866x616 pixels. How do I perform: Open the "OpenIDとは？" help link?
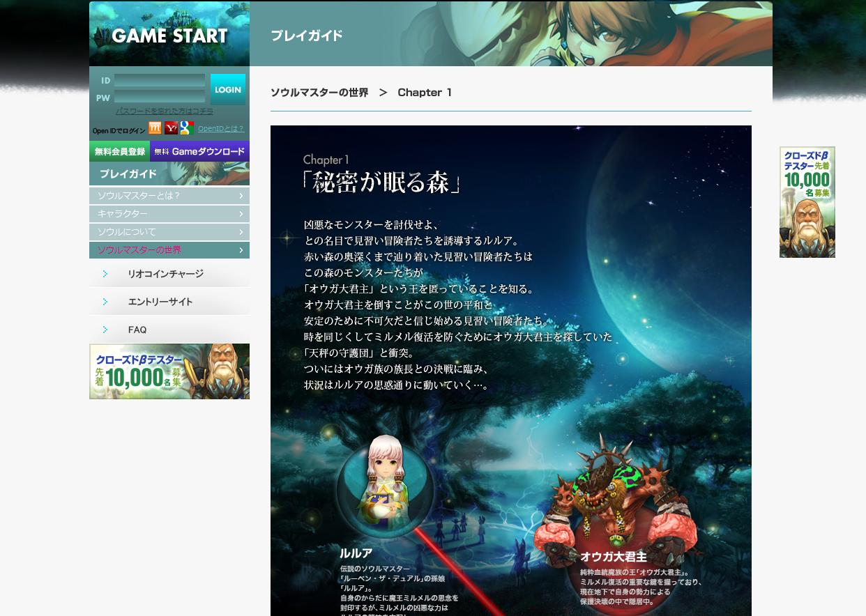click(221, 129)
